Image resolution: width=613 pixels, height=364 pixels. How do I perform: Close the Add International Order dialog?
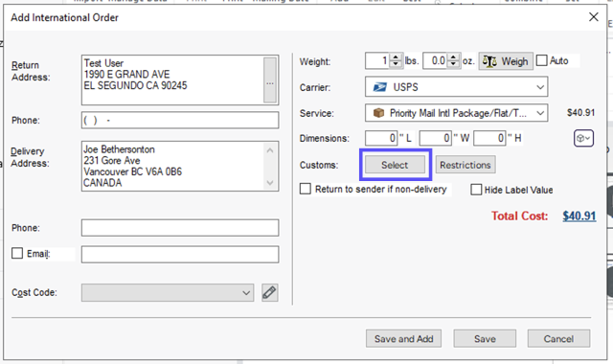[594, 17]
